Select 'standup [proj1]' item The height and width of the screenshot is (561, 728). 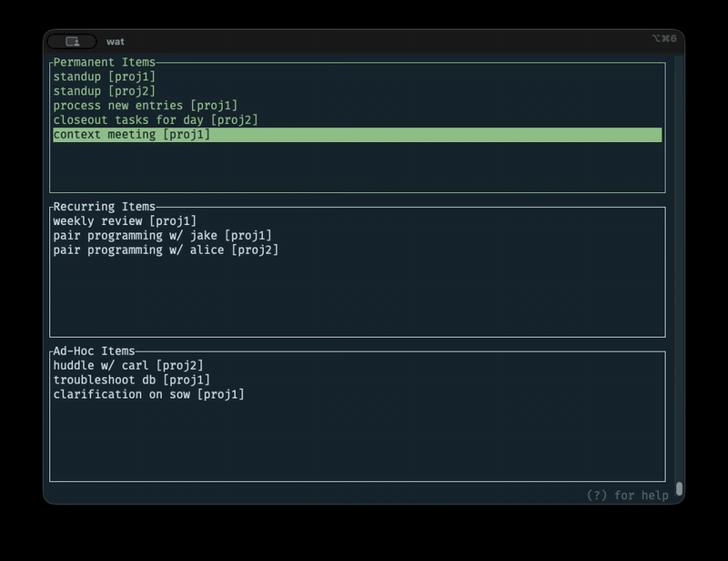coord(104,76)
